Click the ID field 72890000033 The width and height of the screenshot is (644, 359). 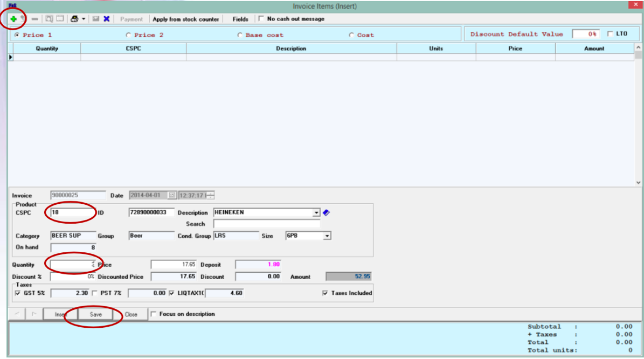(151, 212)
